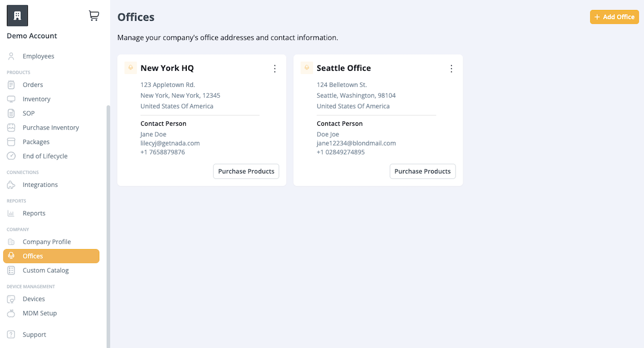Navigate to Purchase Inventory

tap(50, 128)
